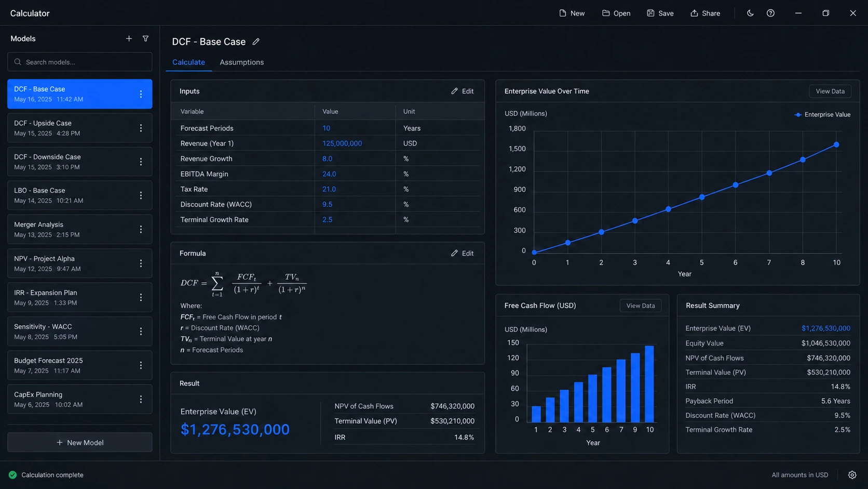
Task: Select the Sensitivity - WACC model
Action: [x=80, y=332]
